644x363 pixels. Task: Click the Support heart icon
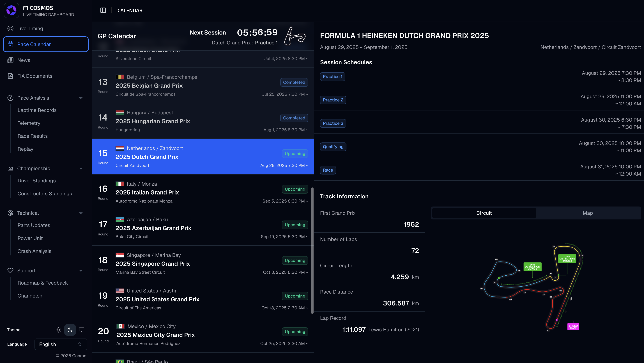click(x=10, y=271)
